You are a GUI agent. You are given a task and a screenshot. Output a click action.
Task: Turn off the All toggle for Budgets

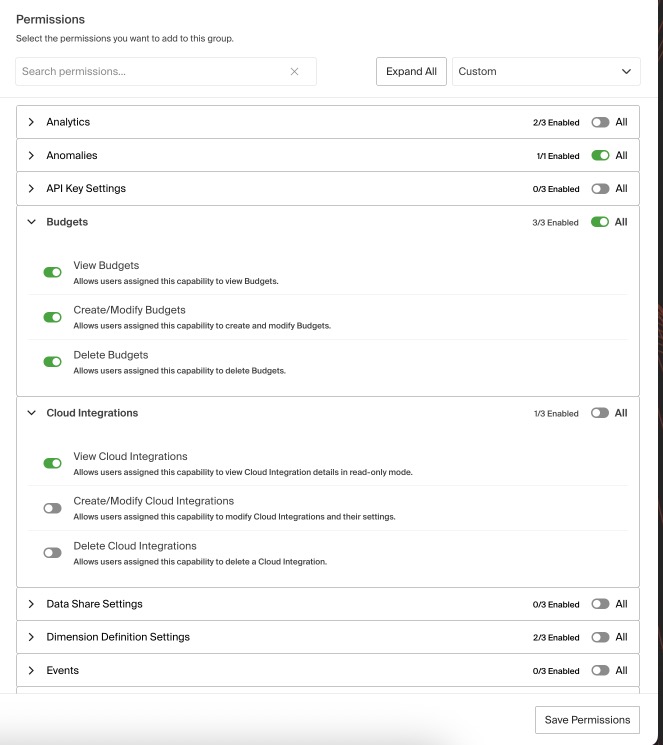[600, 222]
